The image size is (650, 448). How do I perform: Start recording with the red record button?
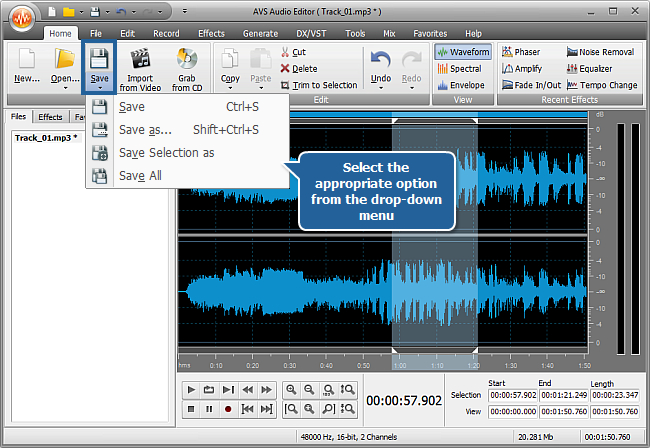pos(228,409)
